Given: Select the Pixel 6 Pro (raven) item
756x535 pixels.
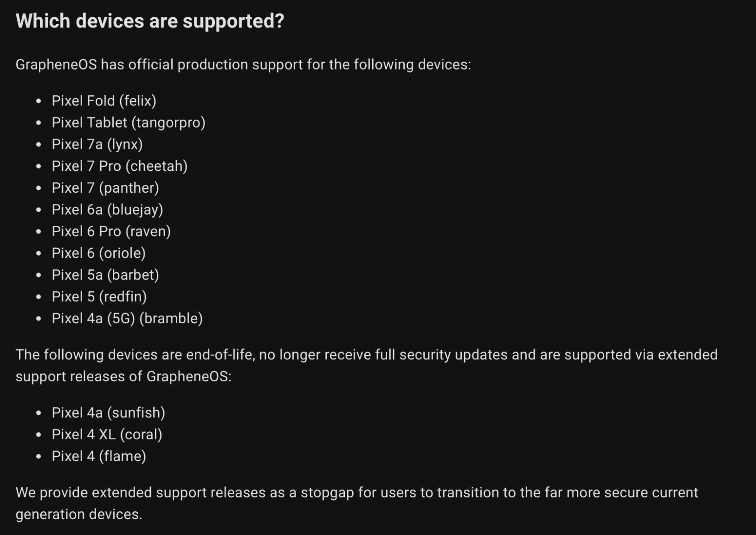Looking at the screenshot, I should click(x=111, y=232).
